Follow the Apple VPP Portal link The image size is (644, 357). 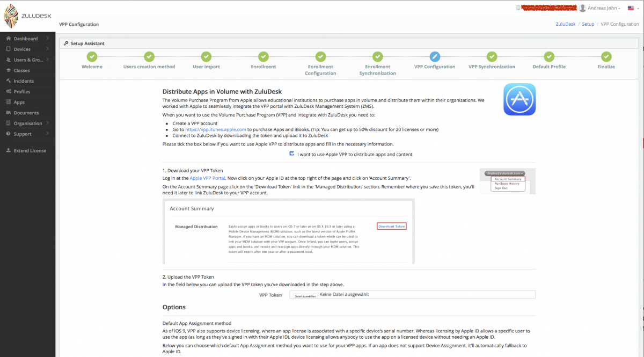(x=207, y=178)
